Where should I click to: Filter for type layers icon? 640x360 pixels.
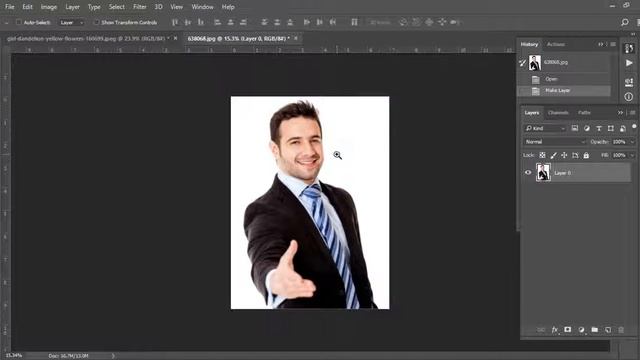(599, 128)
